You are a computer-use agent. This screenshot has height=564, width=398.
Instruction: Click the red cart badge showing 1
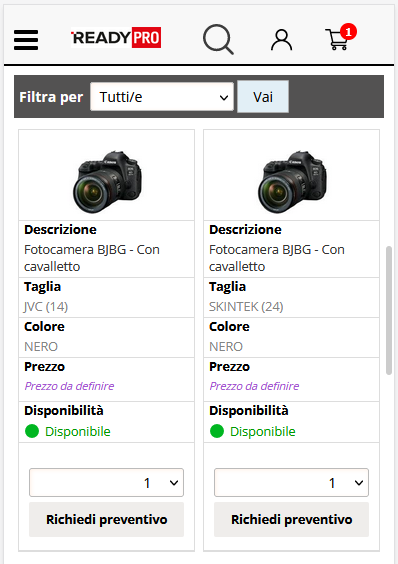348,32
